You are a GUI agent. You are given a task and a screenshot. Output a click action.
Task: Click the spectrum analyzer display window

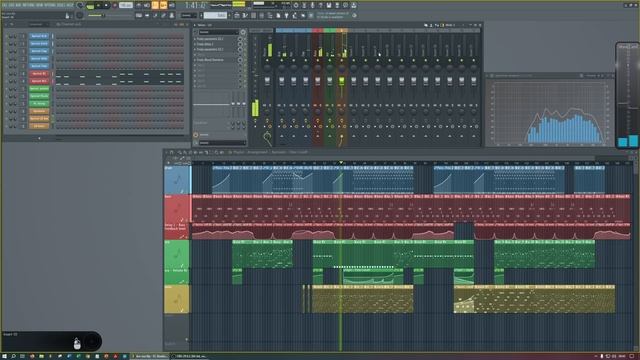point(550,113)
